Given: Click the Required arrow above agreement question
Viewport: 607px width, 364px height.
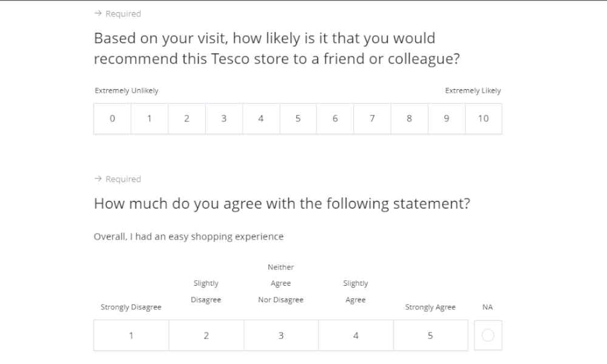Looking at the screenshot, I should click(98, 179).
